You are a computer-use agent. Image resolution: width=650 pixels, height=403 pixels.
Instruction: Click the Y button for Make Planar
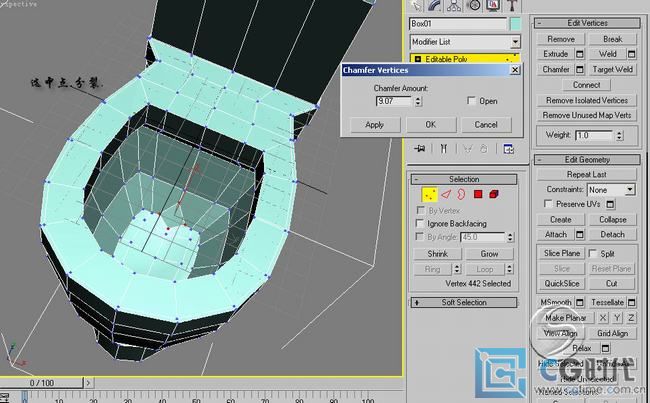617,318
